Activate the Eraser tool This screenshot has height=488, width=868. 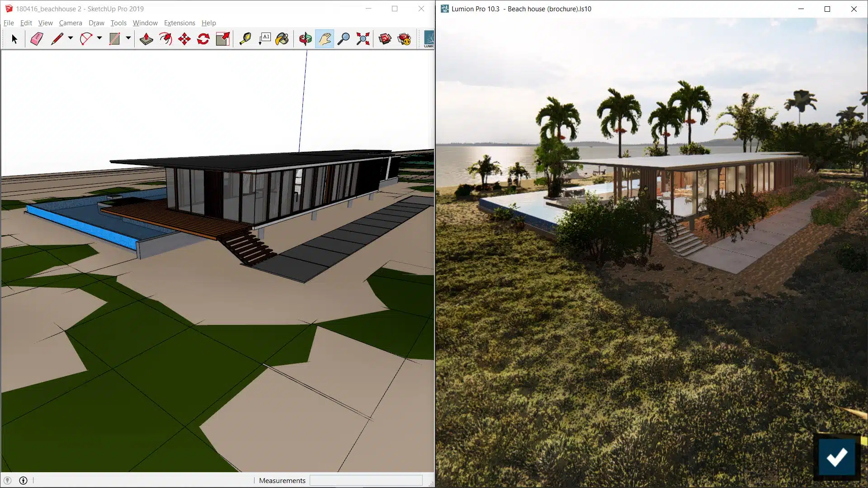click(x=37, y=39)
